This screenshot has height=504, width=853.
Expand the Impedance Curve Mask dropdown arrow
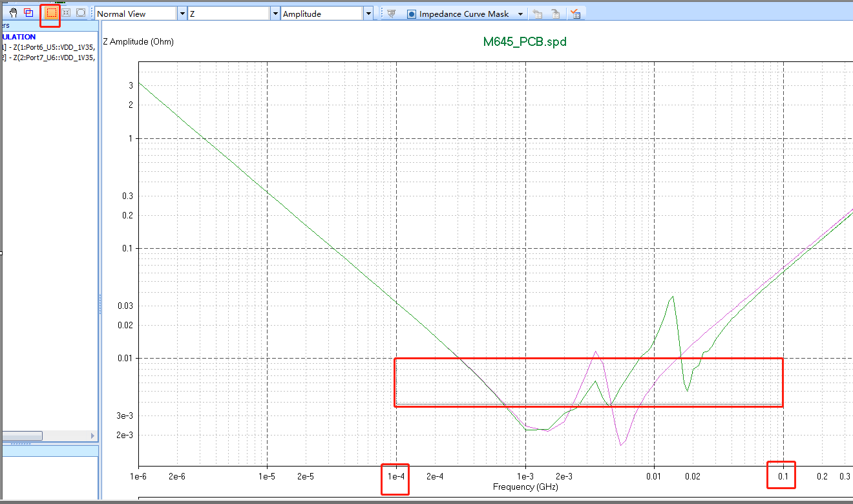(x=520, y=14)
